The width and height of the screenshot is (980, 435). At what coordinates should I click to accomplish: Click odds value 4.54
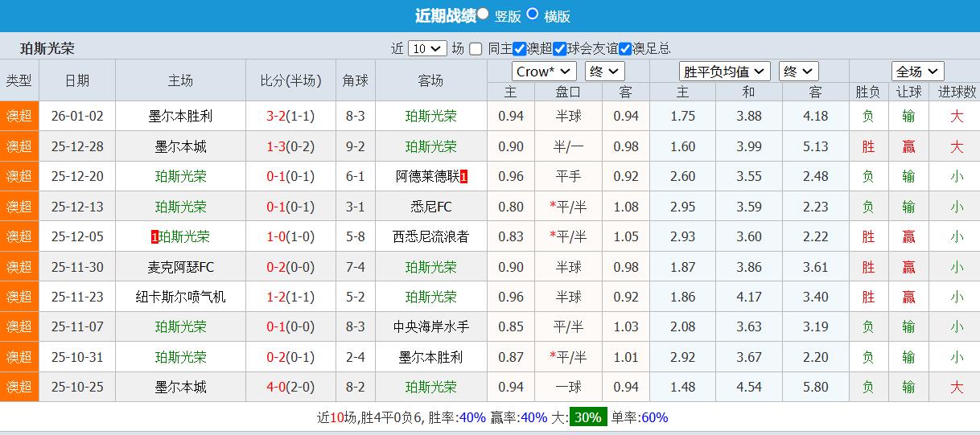coord(748,387)
